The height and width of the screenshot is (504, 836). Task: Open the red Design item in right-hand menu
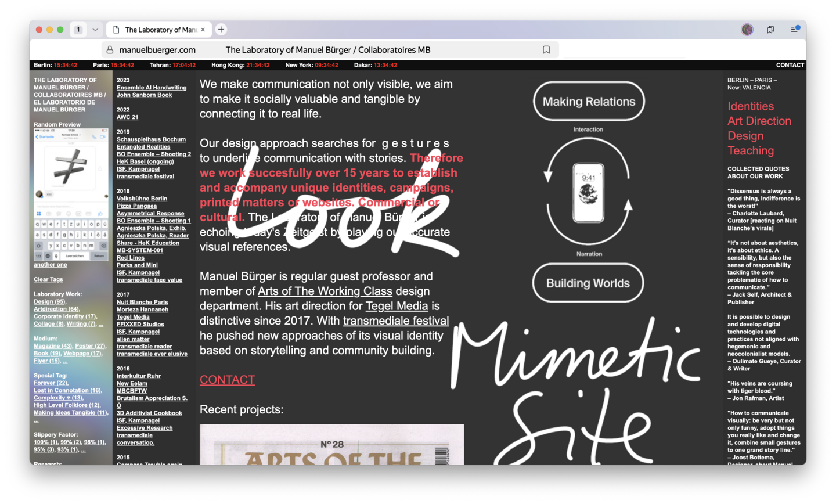(745, 136)
